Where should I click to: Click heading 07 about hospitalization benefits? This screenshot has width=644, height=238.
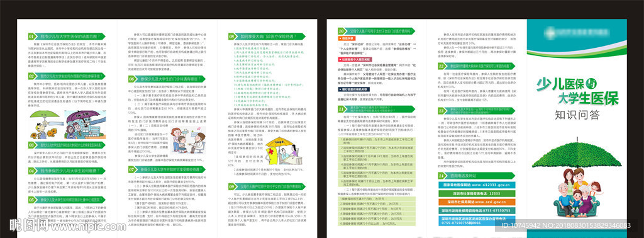coord(166,169)
